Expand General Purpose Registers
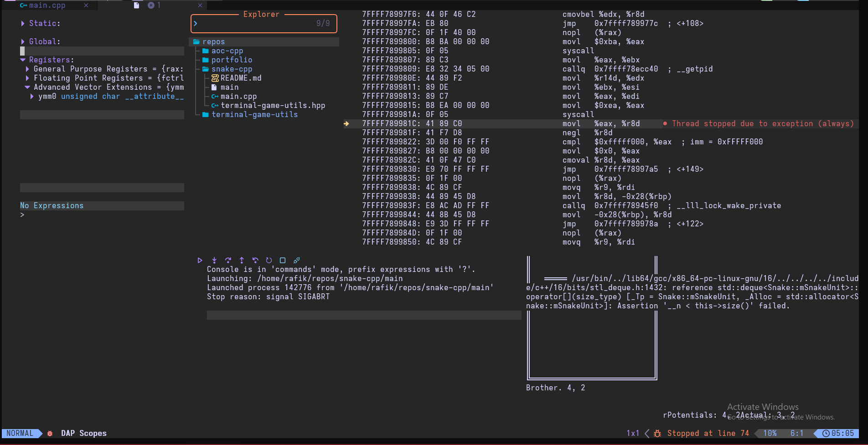 [27, 69]
